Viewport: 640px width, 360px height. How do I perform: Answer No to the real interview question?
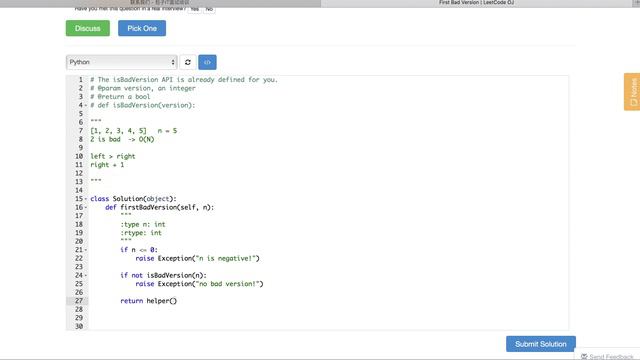click(209, 9)
